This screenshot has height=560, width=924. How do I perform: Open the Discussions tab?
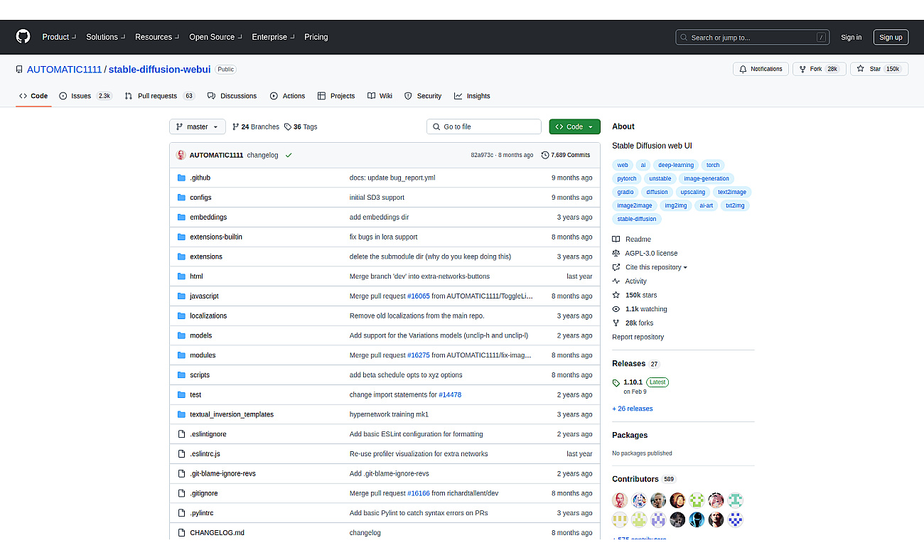[x=232, y=96]
